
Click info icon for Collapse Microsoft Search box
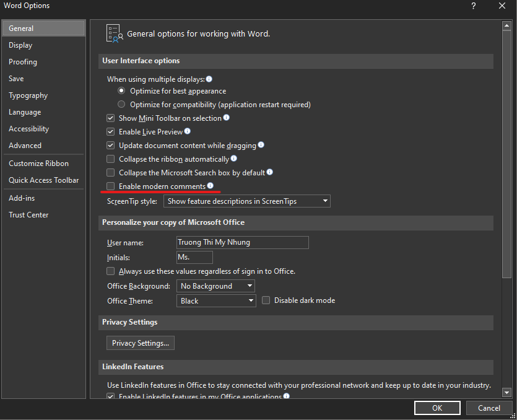coord(270,172)
